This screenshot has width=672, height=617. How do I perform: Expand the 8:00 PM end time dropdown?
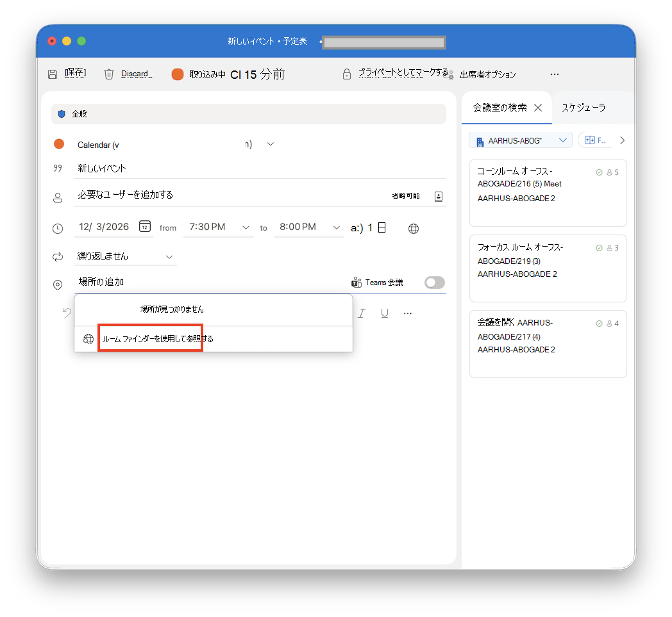click(337, 227)
